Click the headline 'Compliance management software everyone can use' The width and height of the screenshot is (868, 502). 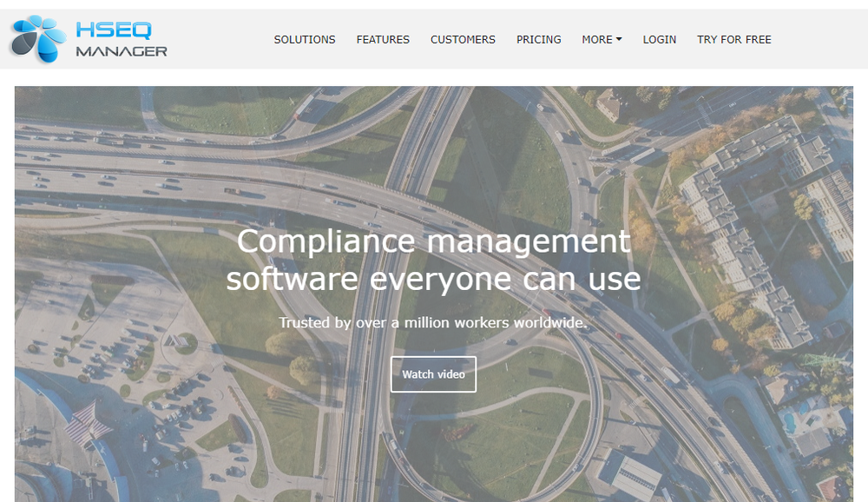pos(434,260)
